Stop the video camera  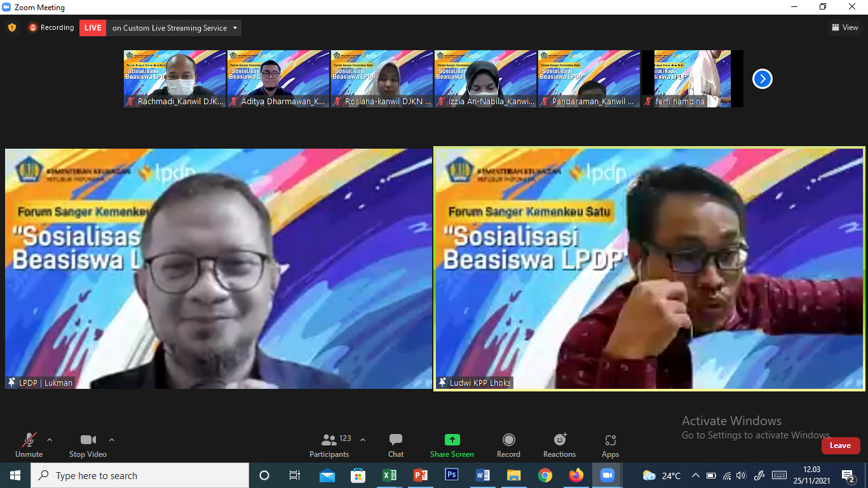tap(88, 445)
